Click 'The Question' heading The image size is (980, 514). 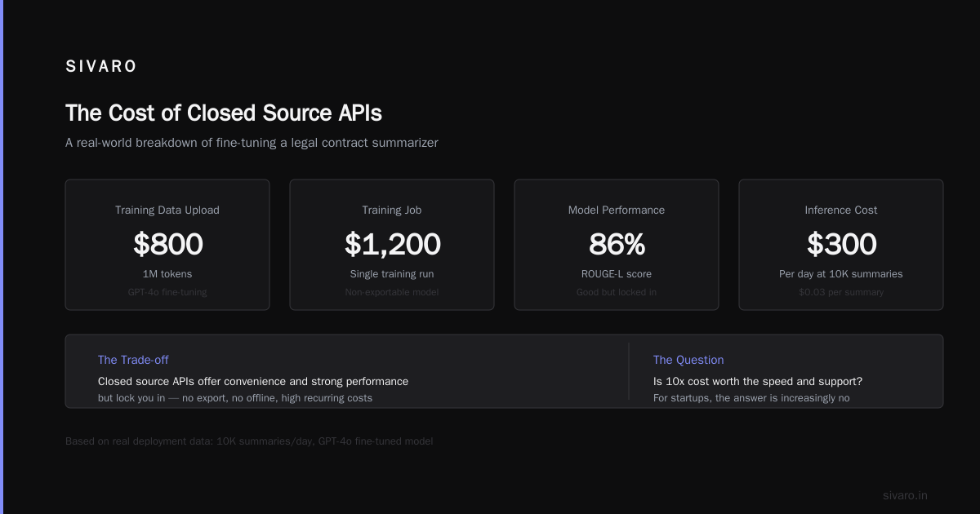click(x=688, y=360)
